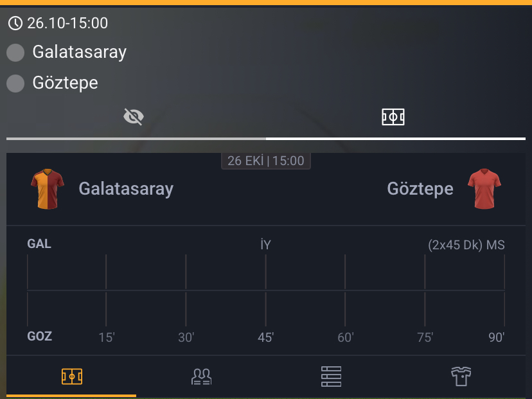Open the league standings table icon

[331, 377]
